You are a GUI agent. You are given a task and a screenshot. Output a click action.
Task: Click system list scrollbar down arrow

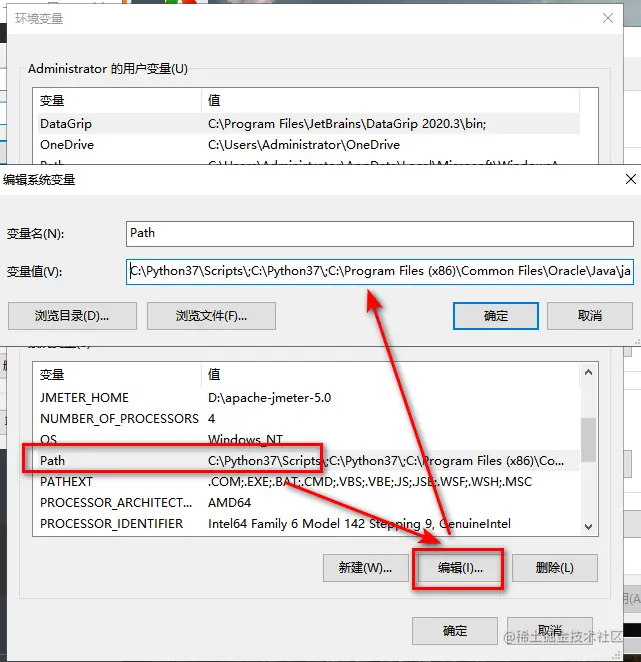588,526
